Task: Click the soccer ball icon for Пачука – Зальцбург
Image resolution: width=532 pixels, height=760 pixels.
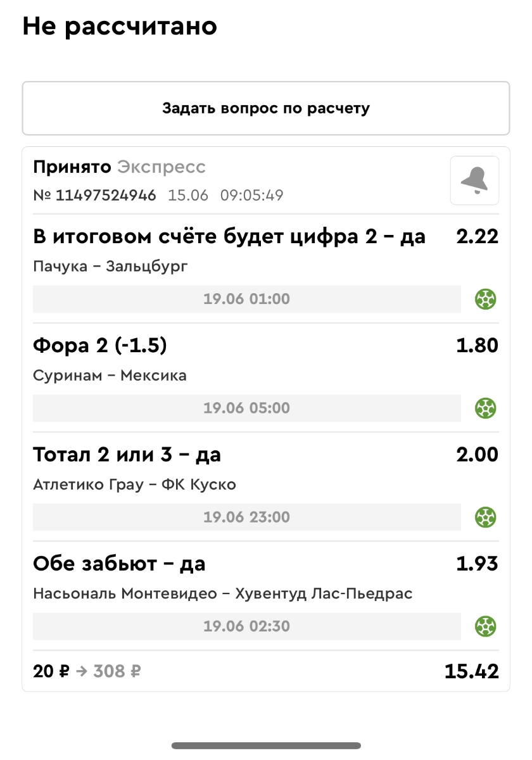Action: pos(485,299)
